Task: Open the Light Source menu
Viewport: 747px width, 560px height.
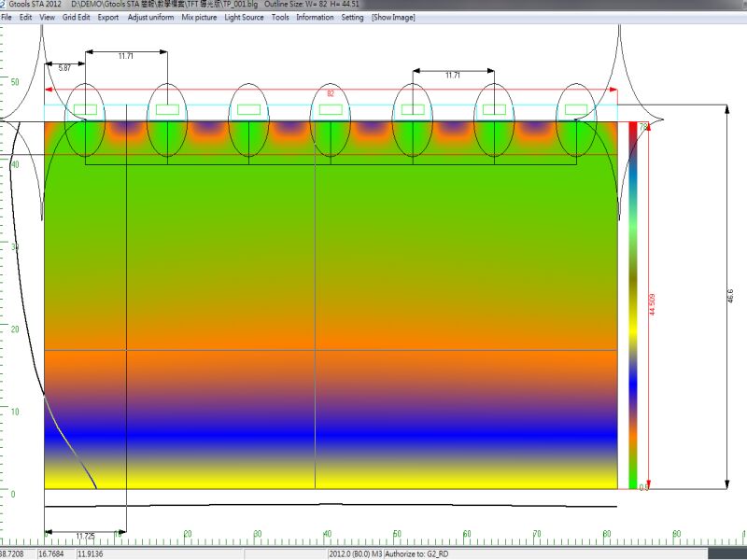Action: pos(244,17)
